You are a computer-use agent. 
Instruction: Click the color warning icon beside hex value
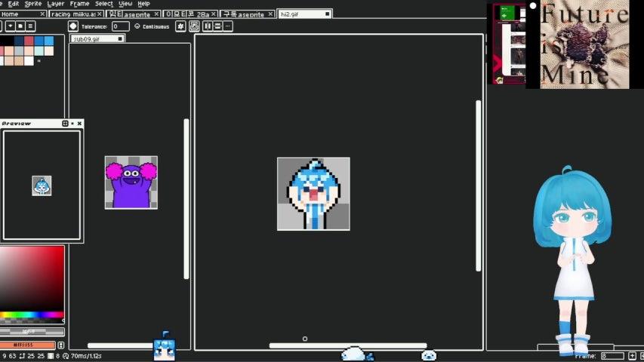[x=61, y=345]
